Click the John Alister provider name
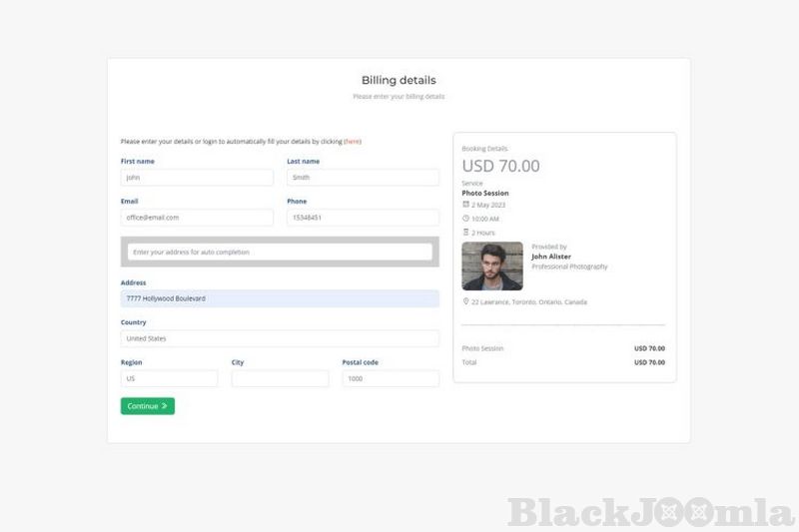The height and width of the screenshot is (532, 799). tap(551, 257)
